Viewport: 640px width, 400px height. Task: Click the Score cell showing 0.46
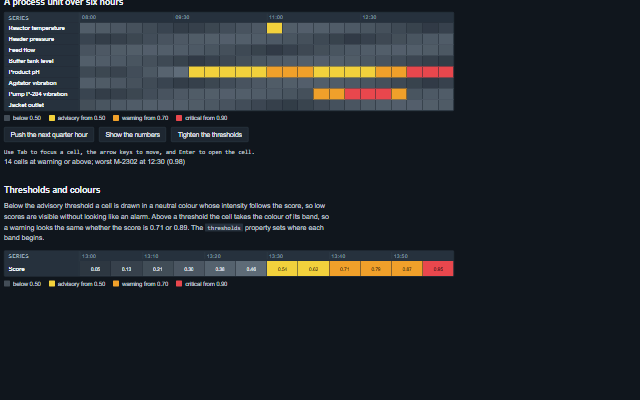point(251,269)
